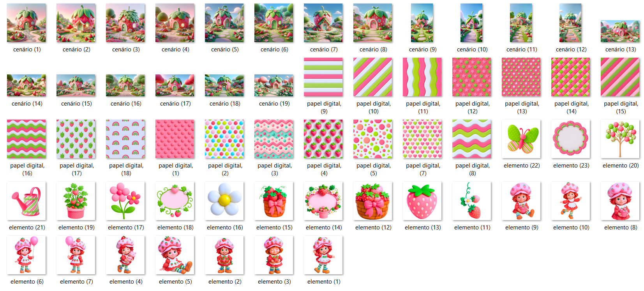Click the pink polka dot papel digital (1)
The width and height of the screenshot is (644, 291).
pyautogui.click(x=175, y=139)
